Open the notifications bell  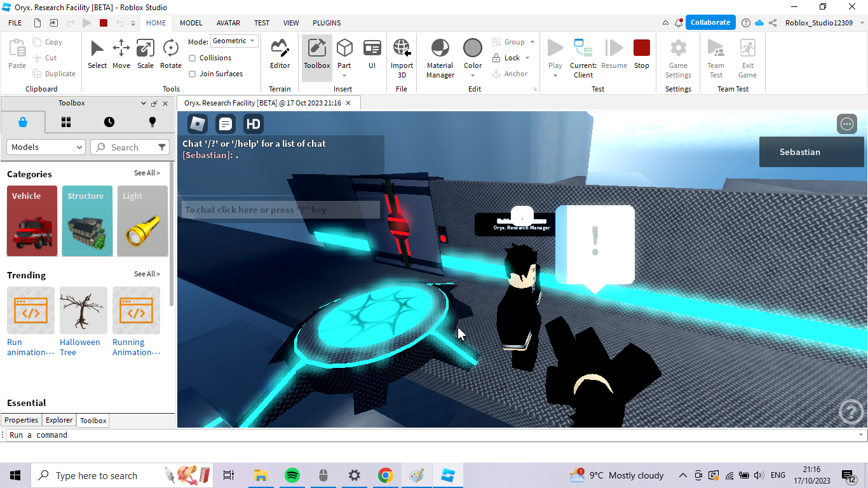pyautogui.click(x=679, y=23)
